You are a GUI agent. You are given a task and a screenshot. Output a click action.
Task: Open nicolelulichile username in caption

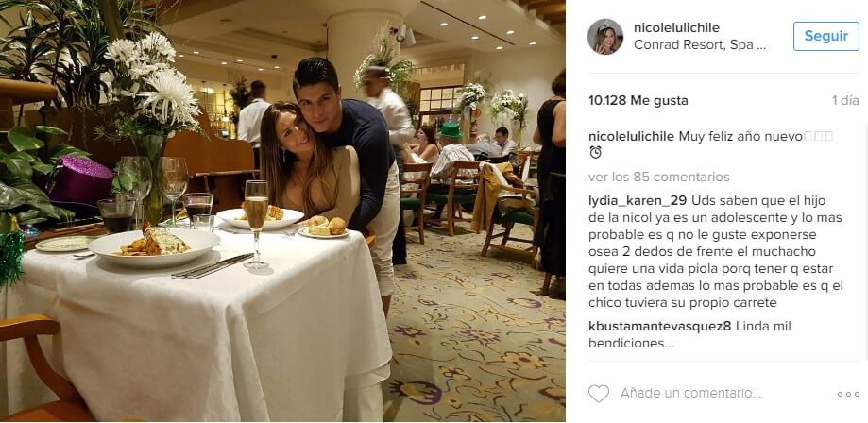click(632, 137)
